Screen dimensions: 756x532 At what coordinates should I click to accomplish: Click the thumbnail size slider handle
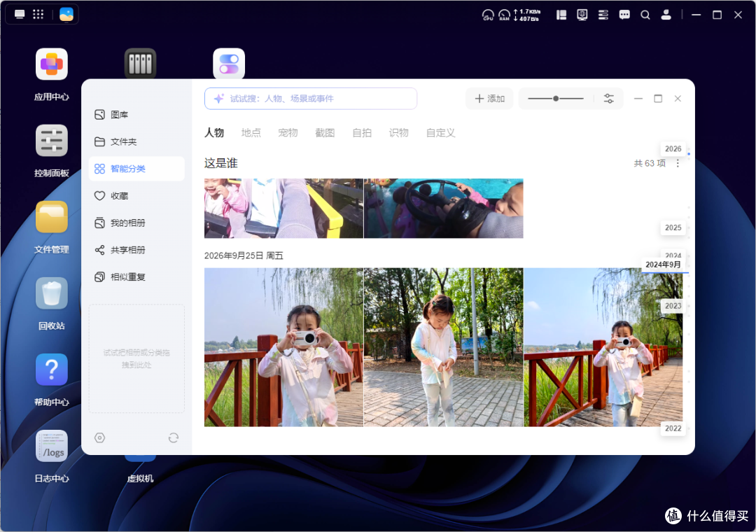tap(556, 99)
